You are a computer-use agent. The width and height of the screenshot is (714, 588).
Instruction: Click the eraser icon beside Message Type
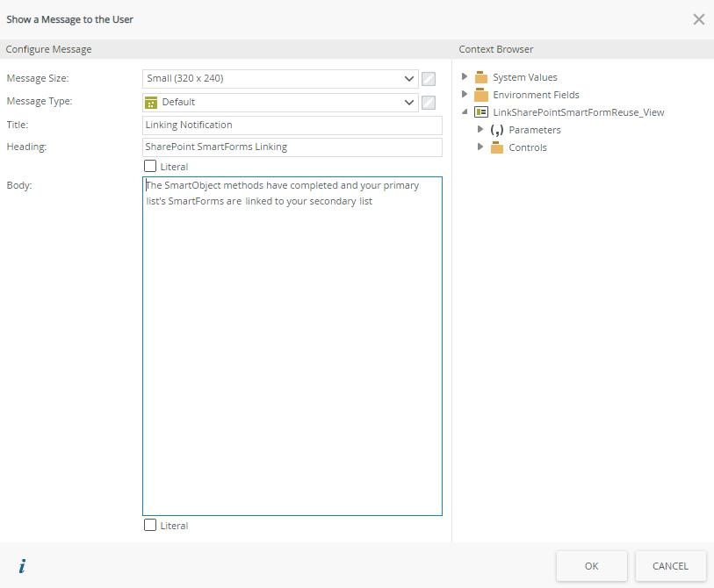pos(429,102)
